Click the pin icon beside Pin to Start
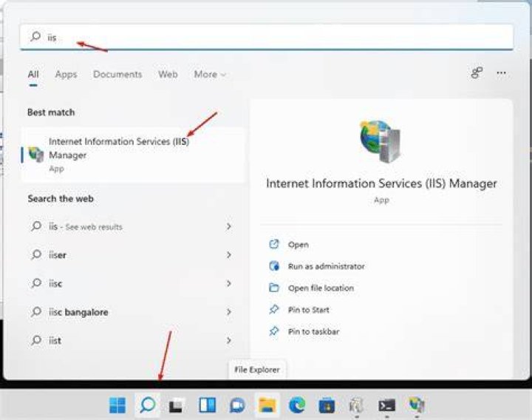The image size is (532, 420). tap(274, 310)
